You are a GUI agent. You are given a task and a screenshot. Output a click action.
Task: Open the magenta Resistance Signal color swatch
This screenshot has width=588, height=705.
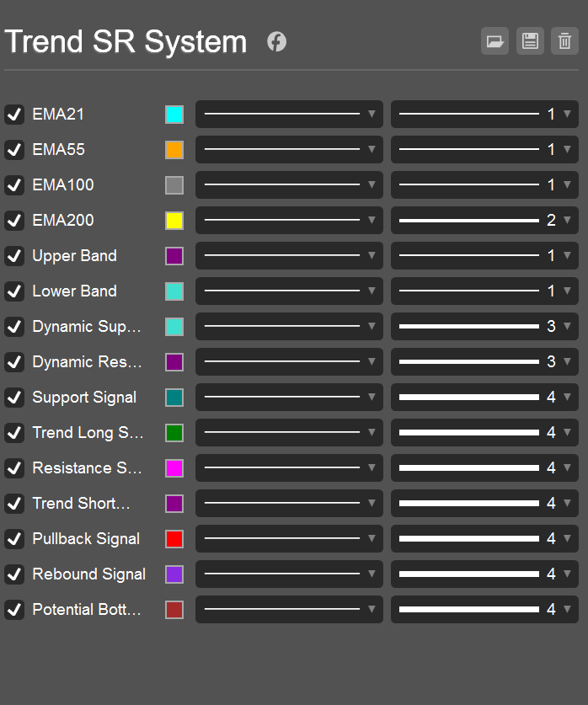coord(174,468)
